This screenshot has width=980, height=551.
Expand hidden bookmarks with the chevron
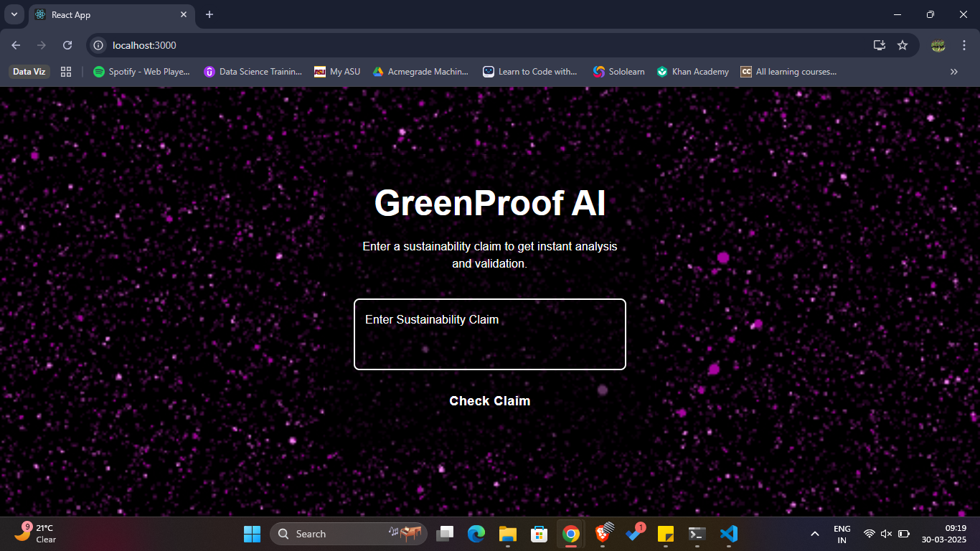pyautogui.click(x=954, y=71)
